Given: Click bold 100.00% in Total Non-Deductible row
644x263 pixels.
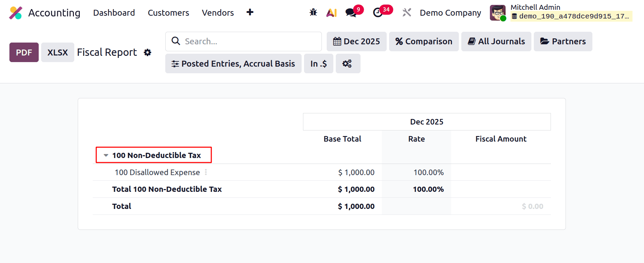Looking at the screenshot, I should pos(428,189).
